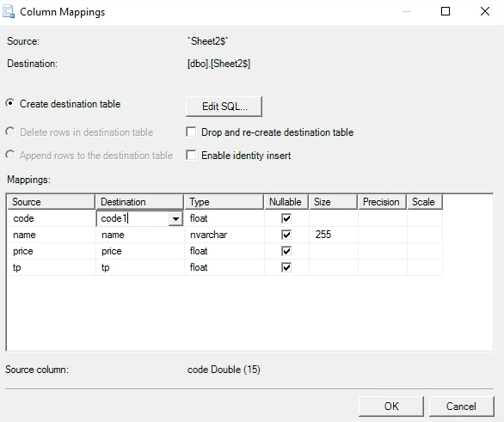Image resolution: width=504 pixels, height=422 pixels.
Task: Click the float type cell for price
Action: [224, 251]
